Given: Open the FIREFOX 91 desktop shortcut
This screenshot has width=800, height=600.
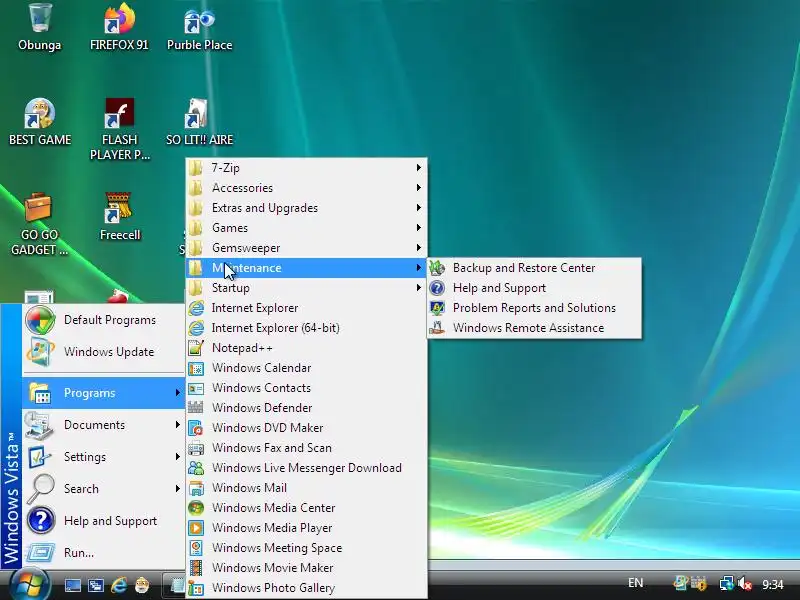Looking at the screenshot, I should pos(119,28).
